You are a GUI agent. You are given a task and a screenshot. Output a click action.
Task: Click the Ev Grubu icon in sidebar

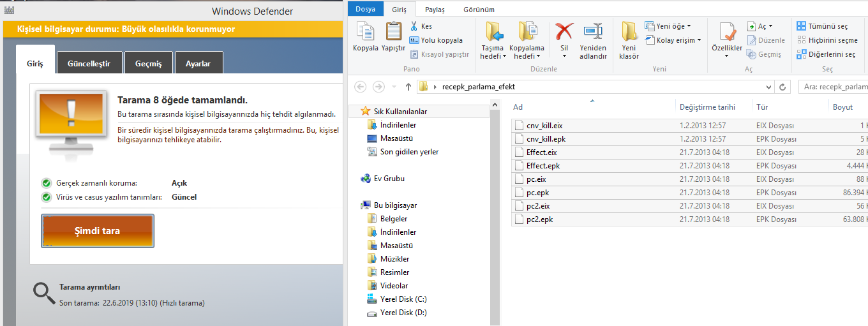[x=365, y=179]
